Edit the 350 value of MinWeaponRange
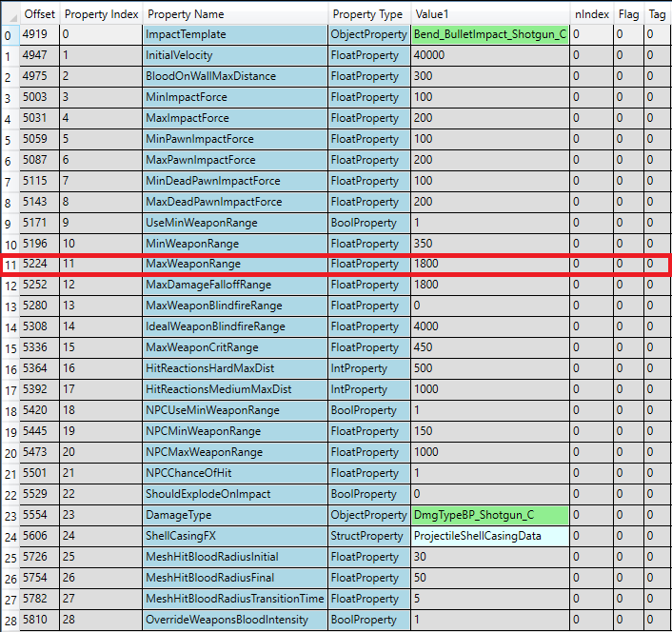The image size is (672, 632). 490,244
